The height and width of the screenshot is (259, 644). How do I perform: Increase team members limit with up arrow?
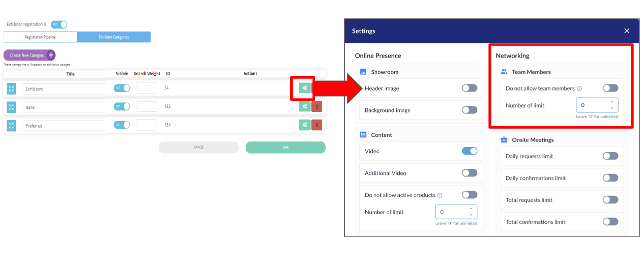coord(612,102)
